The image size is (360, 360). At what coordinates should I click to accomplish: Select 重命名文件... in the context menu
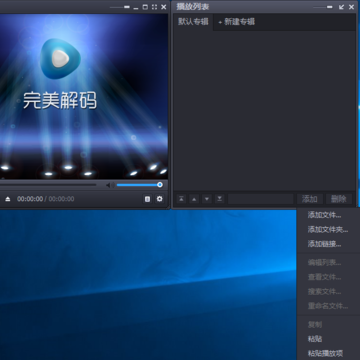pyautogui.click(x=328, y=306)
